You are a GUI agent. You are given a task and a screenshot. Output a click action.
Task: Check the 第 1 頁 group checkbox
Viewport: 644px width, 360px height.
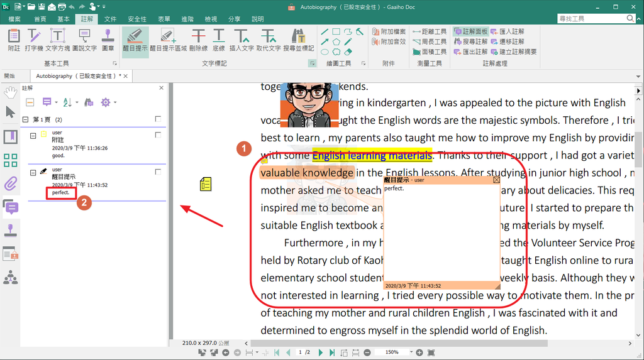tap(158, 119)
